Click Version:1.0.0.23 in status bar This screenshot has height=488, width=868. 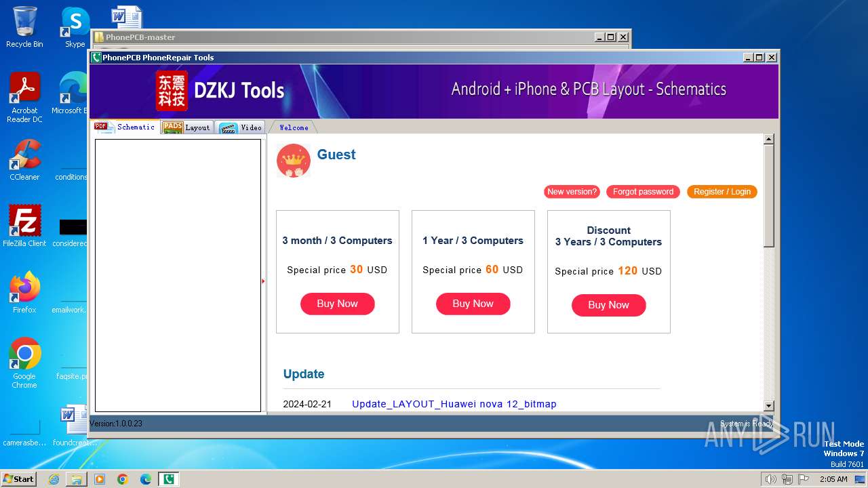[x=116, y=424]
